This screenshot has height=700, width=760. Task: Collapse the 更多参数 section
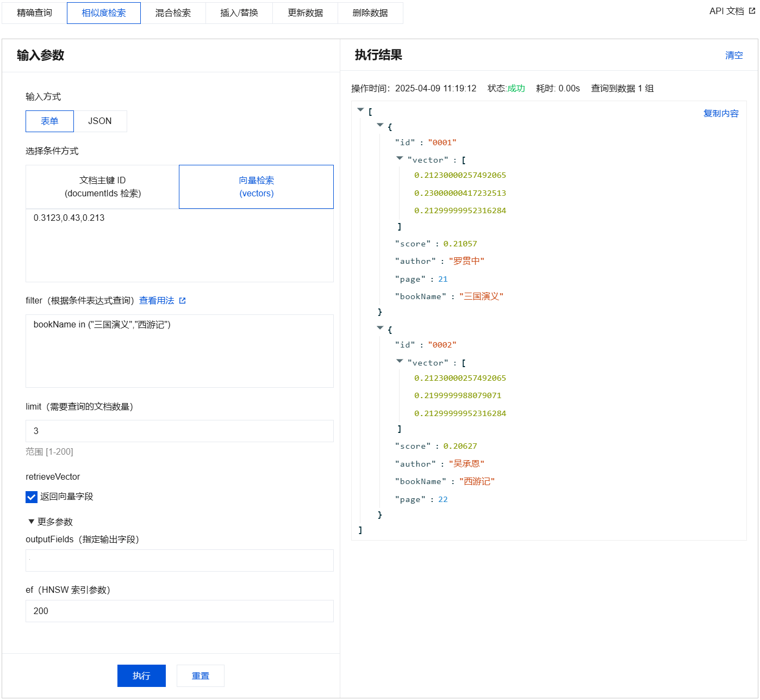coord(32,522)
